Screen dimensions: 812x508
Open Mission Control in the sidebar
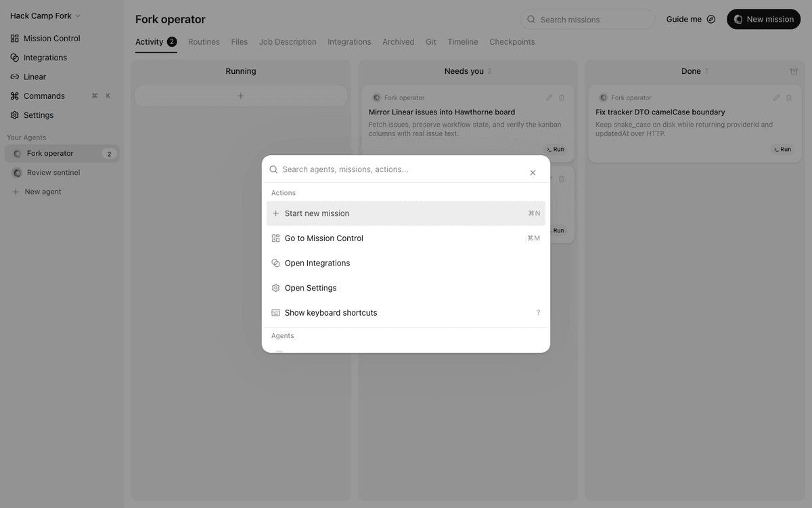coord(62,39)
